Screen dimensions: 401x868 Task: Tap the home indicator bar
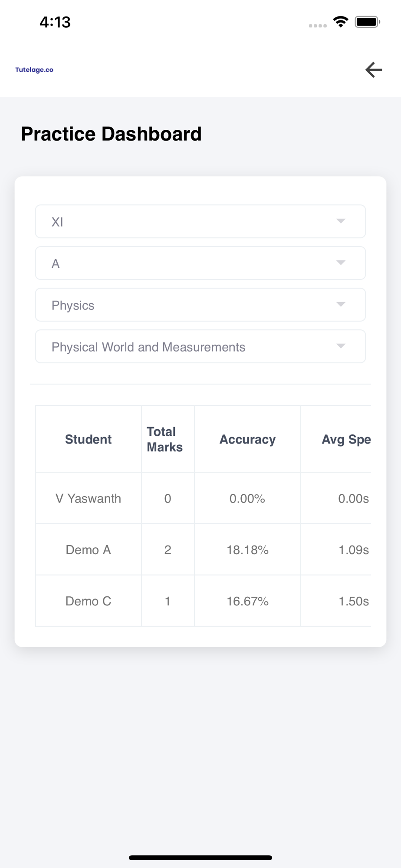[x=200, y=858]
